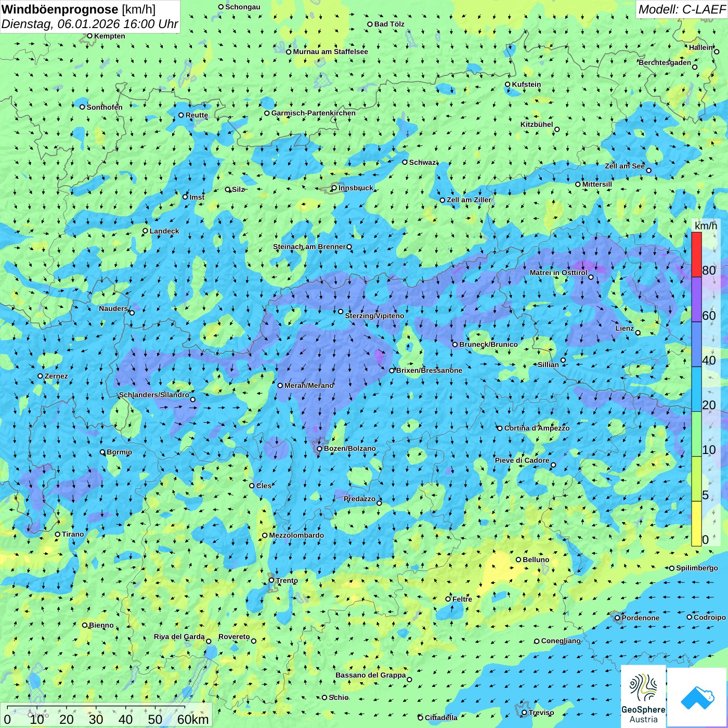Click the date 'Dienstag, 06.01.2026 16:00 Uhr'

pyautogui.click(x=90, y=24)
